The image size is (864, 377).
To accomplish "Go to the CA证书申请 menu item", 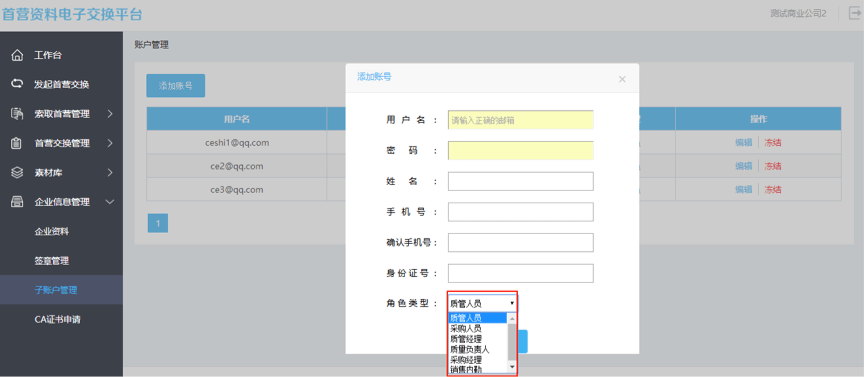I will pyautogui.click(x=57, y=319).
